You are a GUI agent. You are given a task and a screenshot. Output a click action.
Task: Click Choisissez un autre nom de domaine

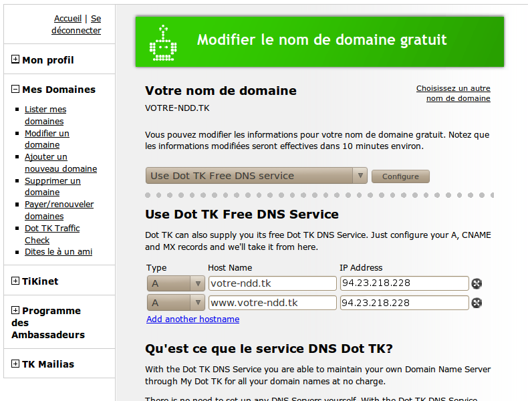click(x=453, y=94)
